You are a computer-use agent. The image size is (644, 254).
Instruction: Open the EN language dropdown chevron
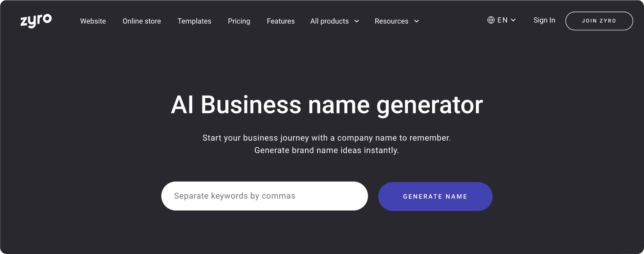[513, 20]
